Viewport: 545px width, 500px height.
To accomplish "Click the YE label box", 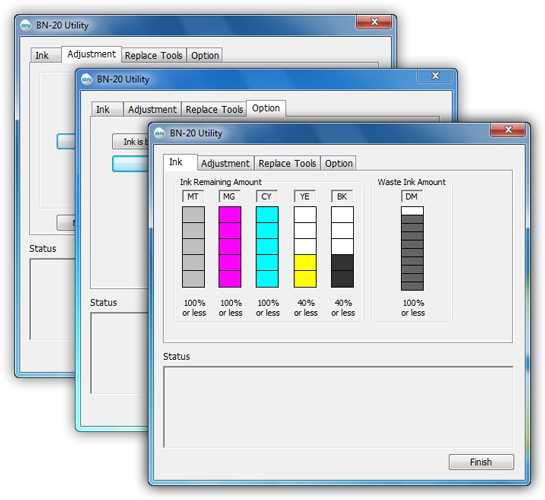I will click(x=305, y=196).
